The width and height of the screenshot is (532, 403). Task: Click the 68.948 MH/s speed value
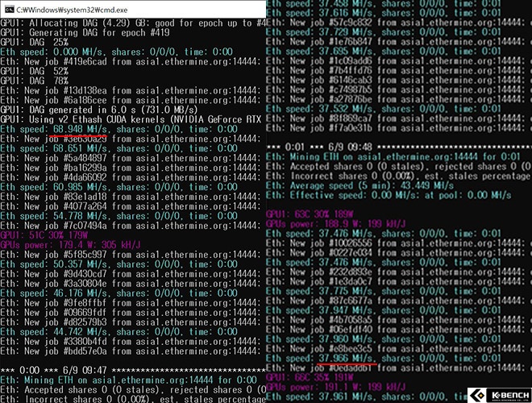click(x=80, y=129)
